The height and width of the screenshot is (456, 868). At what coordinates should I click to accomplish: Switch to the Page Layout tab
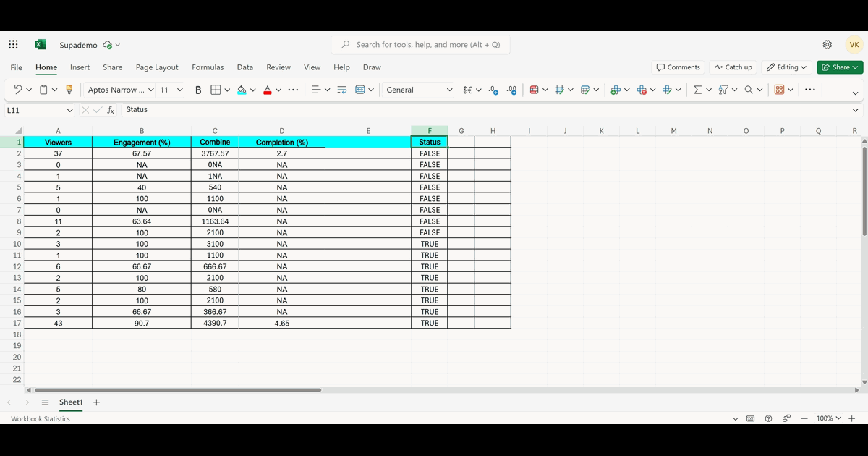point(157,67)
